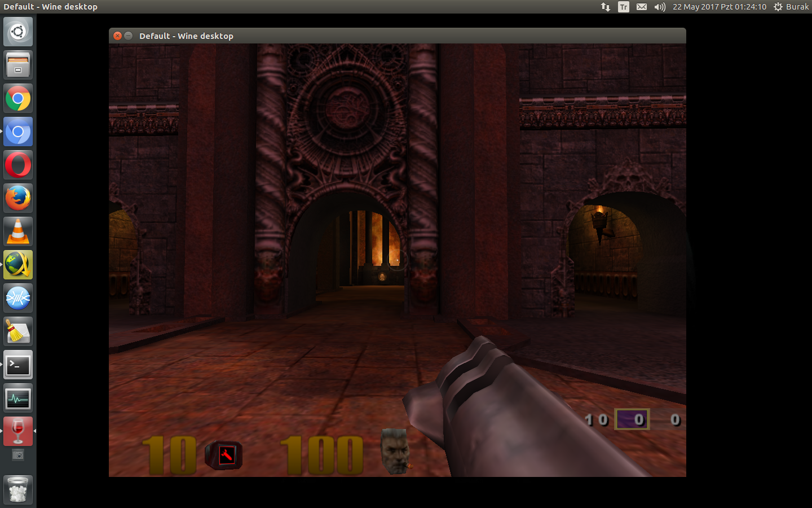Open the date and time menu
Image resolution: width=812 pixels, height=508 pixels.
click(720, 7)
